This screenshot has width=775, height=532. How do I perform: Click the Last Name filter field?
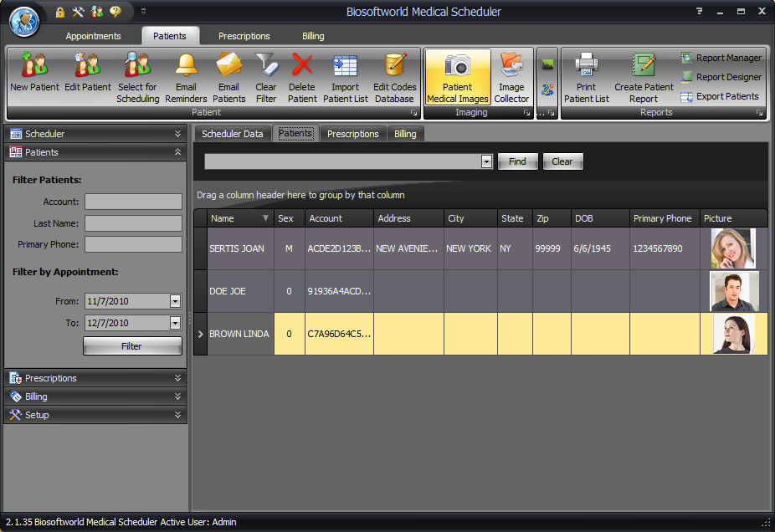[133, 223]
